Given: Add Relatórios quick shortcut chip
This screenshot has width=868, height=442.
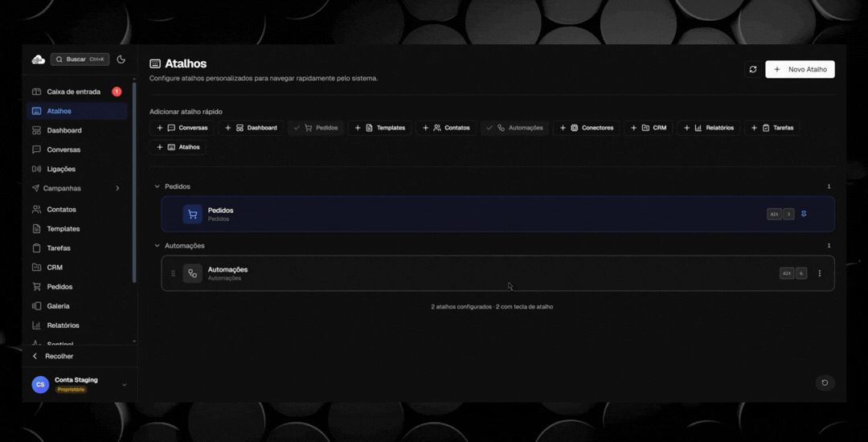Looking at the screenshot, I should click(x=709, y=128).
